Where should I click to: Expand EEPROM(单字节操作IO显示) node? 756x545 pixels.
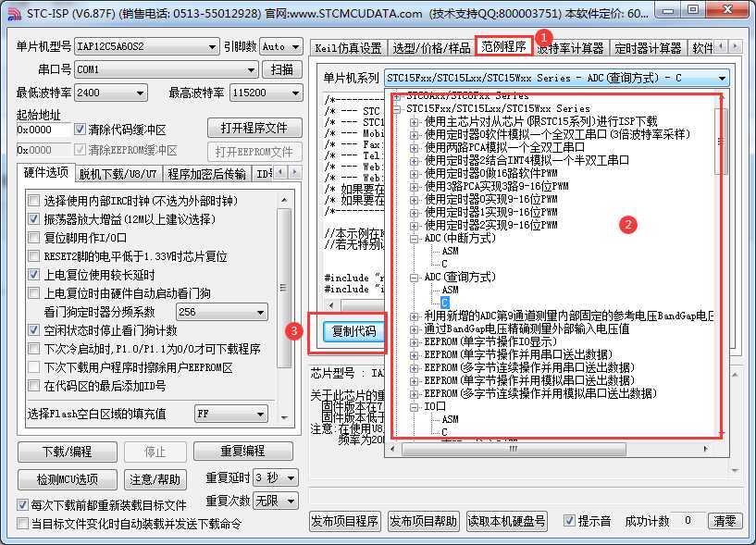[414, 342]
